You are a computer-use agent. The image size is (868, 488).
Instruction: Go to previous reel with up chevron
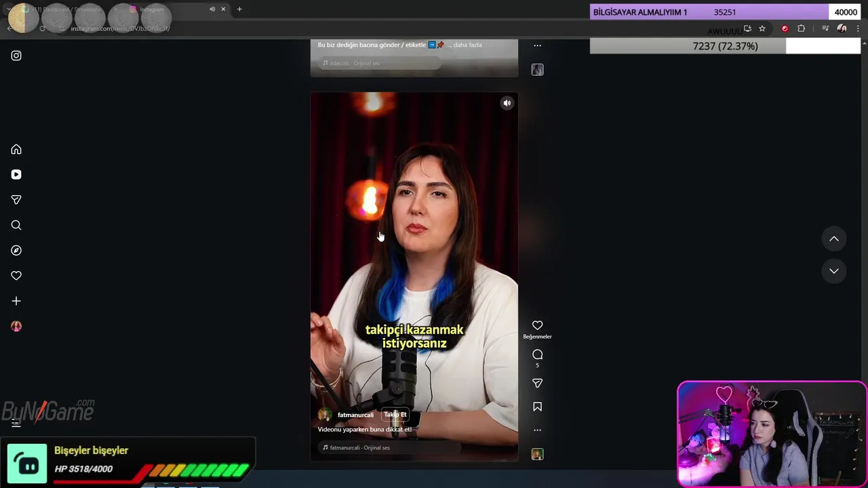pos(834,239)
